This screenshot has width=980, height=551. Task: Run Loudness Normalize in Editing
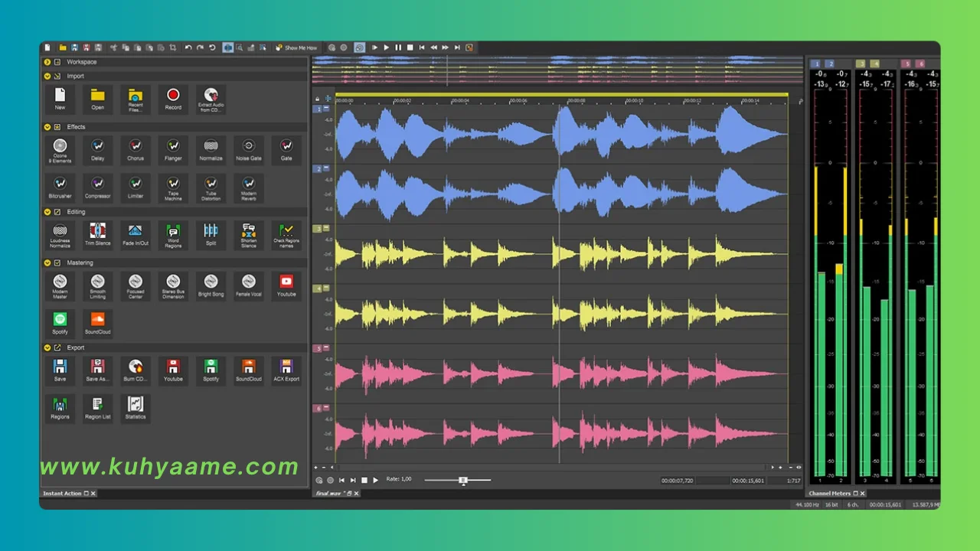(60, 235)
